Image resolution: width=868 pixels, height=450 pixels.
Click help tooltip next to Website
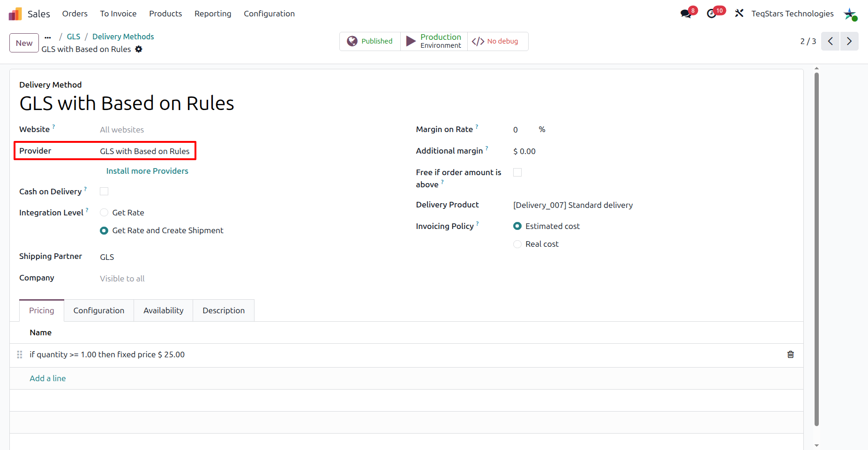click(x=53, y=126)
